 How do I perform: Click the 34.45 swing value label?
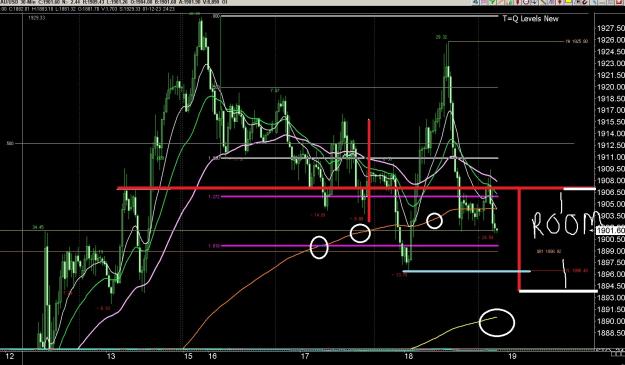pos(38,228)
